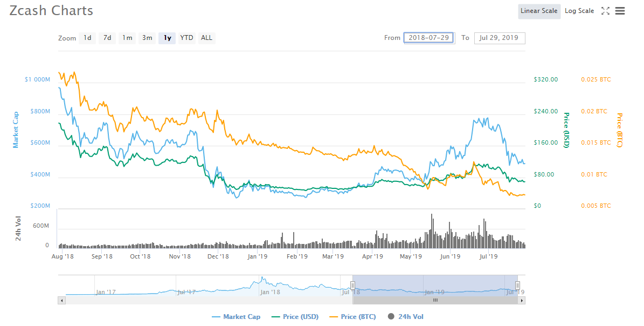Focus the To date field Jul 29, 2019
Image resolution: width=644 pixels, height=326 pixels.
coord(500,38)
